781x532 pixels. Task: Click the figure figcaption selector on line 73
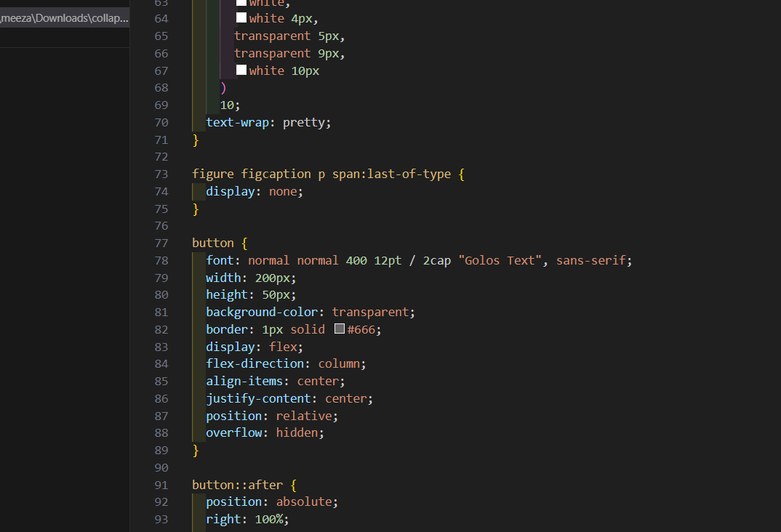[x=251, y=174]
